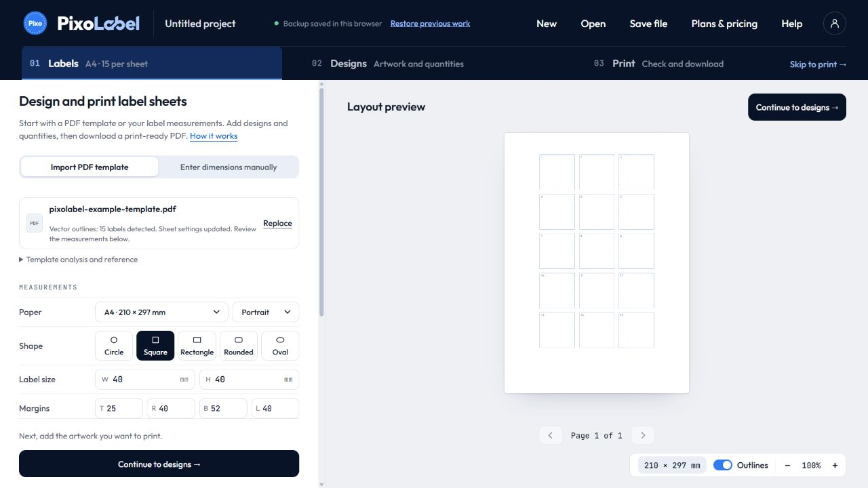868x488 pixels.
Task: Click the label width field
Action: point(145,380)
